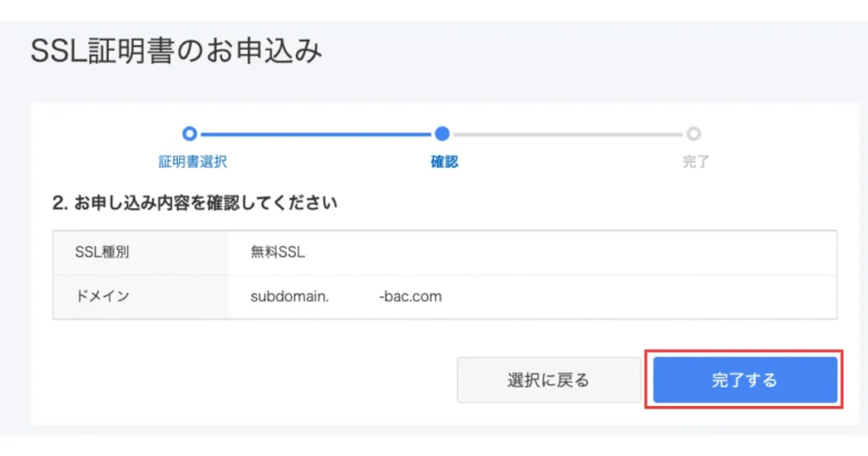Click the SSL種別 row header cell
868x456 pixels.
141,253
